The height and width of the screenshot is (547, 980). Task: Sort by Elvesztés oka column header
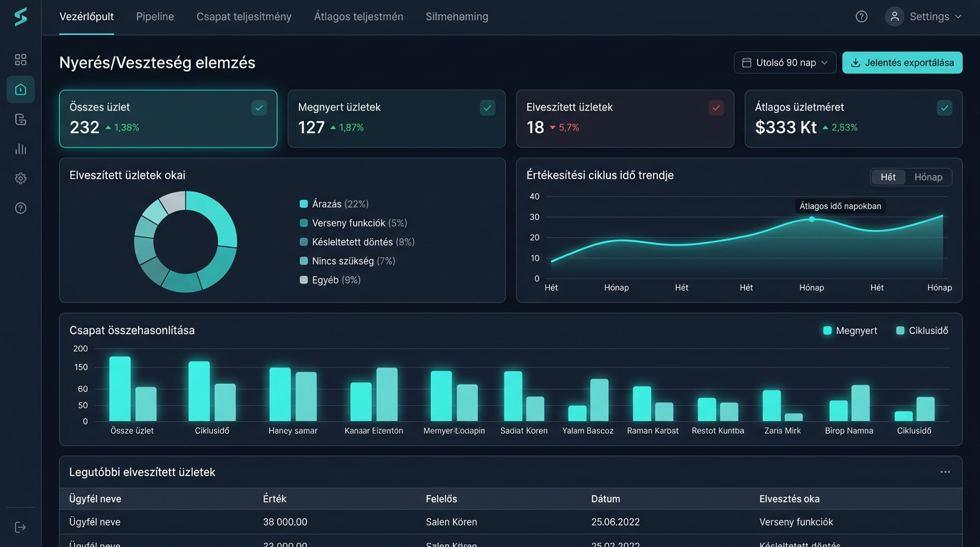pyautogui.click(x=789, y=499)
